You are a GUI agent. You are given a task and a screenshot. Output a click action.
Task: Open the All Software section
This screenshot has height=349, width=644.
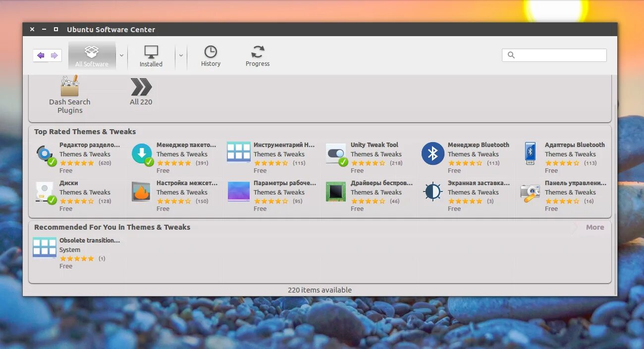92,55
